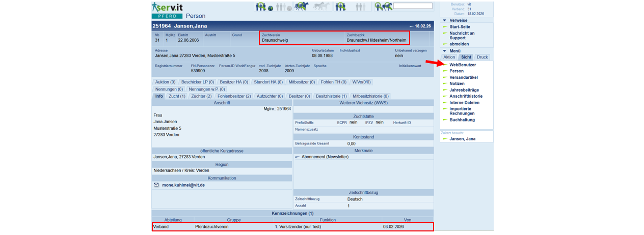Viewport: 644px width, 235px height.
Task: Click the greyed-out horses icon
Action: click(322, 7)
